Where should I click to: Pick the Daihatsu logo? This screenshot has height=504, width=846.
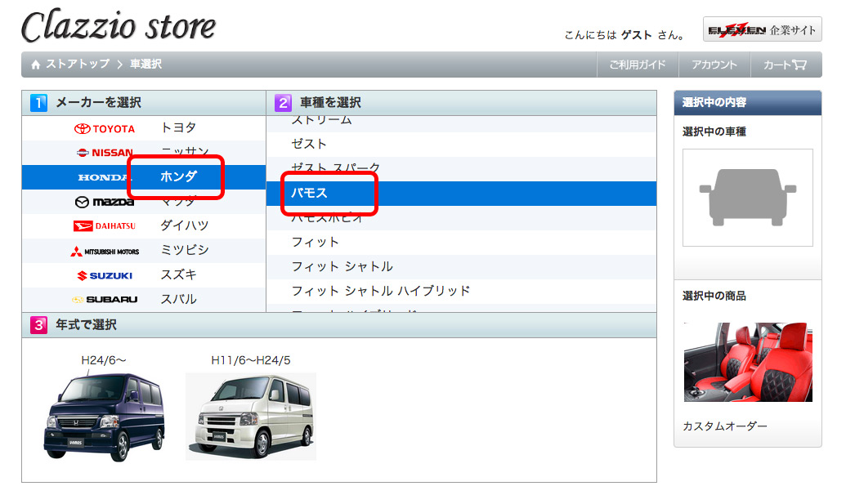point(105,225)
